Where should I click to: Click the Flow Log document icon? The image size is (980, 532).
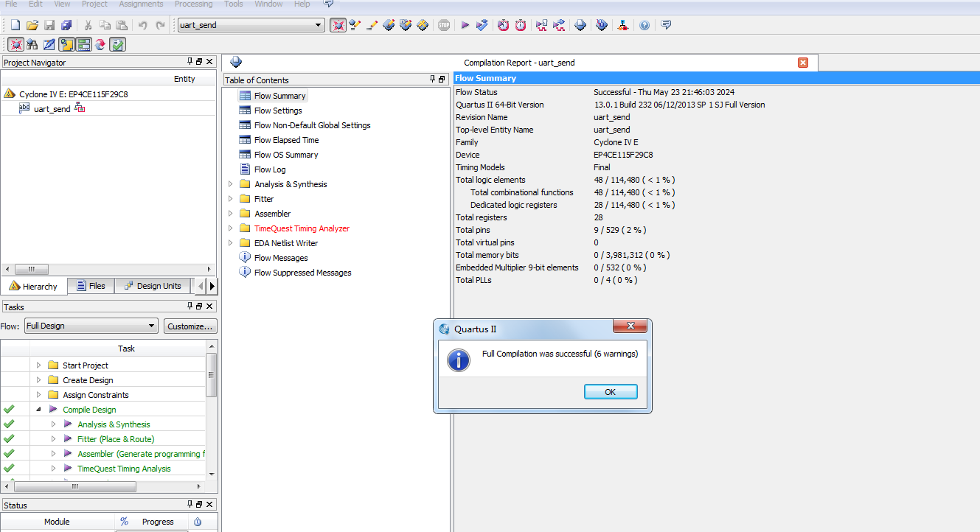coord(245,169)
